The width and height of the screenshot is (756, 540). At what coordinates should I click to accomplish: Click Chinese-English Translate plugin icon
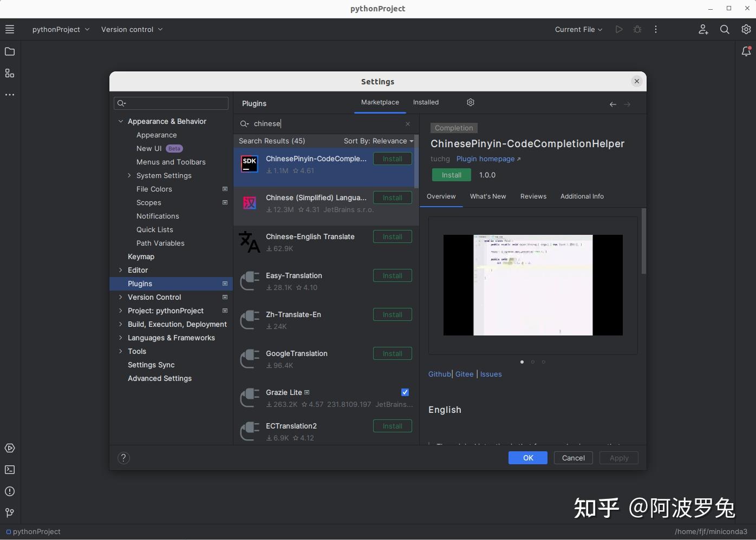250,242
